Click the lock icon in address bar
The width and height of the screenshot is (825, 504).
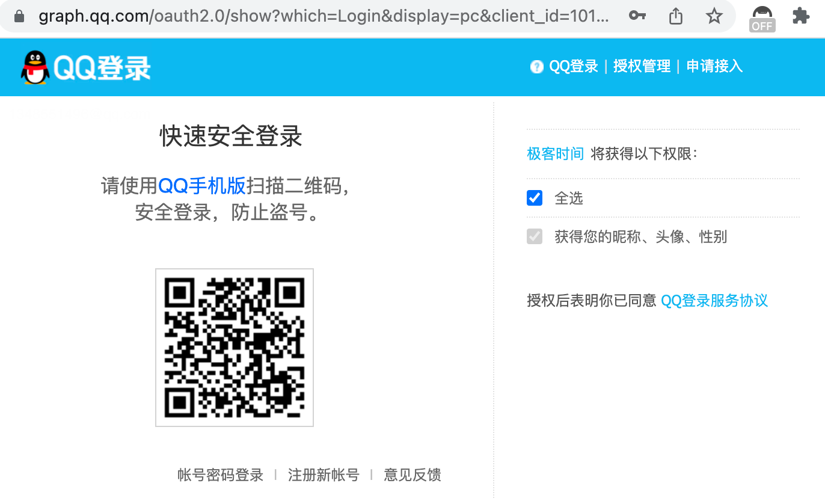19,16
